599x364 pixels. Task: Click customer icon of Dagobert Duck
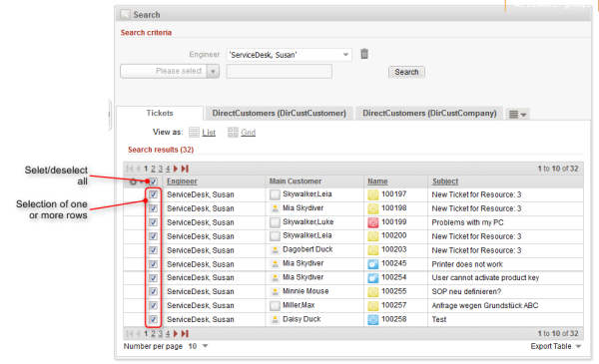click(x=275, y=250)
